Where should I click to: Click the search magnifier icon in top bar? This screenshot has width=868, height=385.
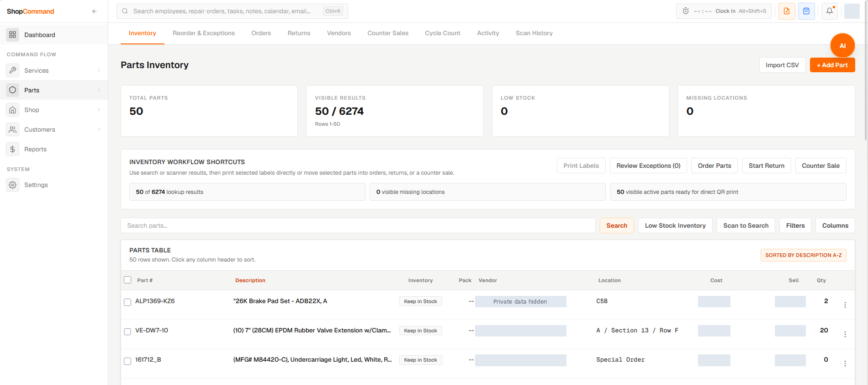click(x=125, y=11)
